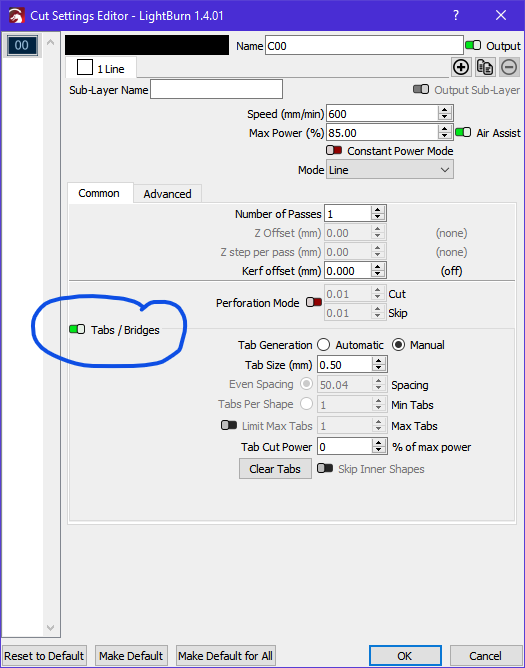525x668 pixels.
Task: Select Manual tab generation
Action: tap(398, 345)
